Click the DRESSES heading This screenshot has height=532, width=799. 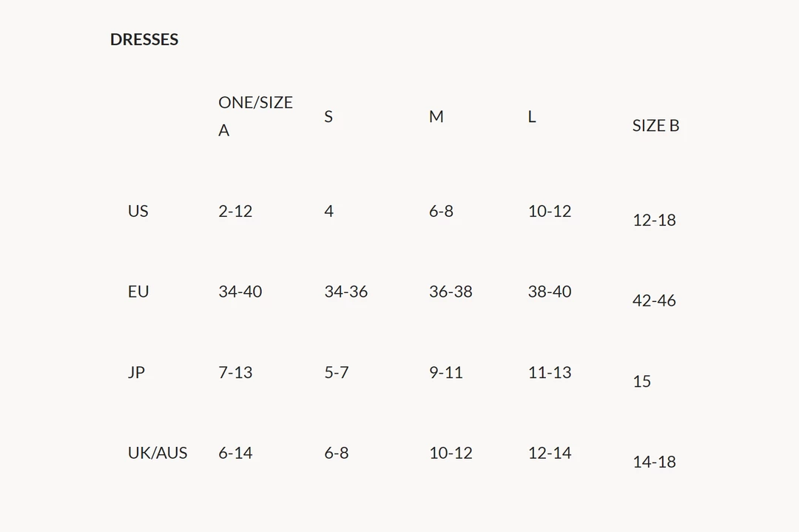pos(144,39)
